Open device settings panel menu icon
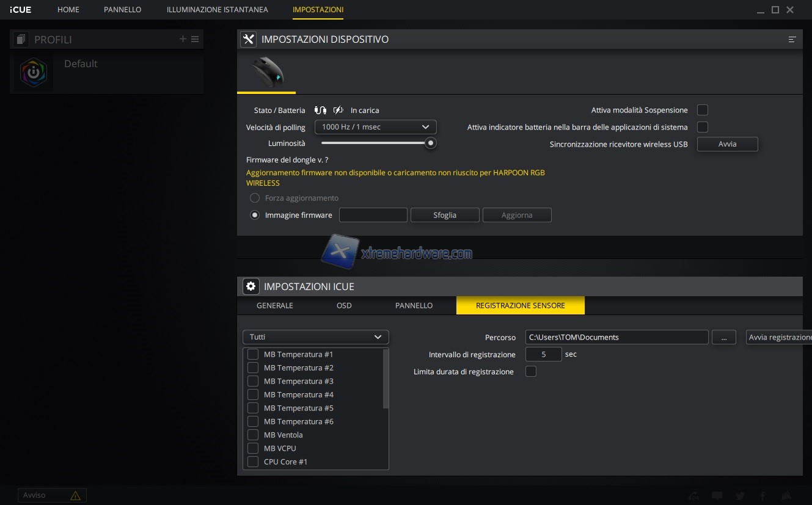 click(x=792, y=39)
